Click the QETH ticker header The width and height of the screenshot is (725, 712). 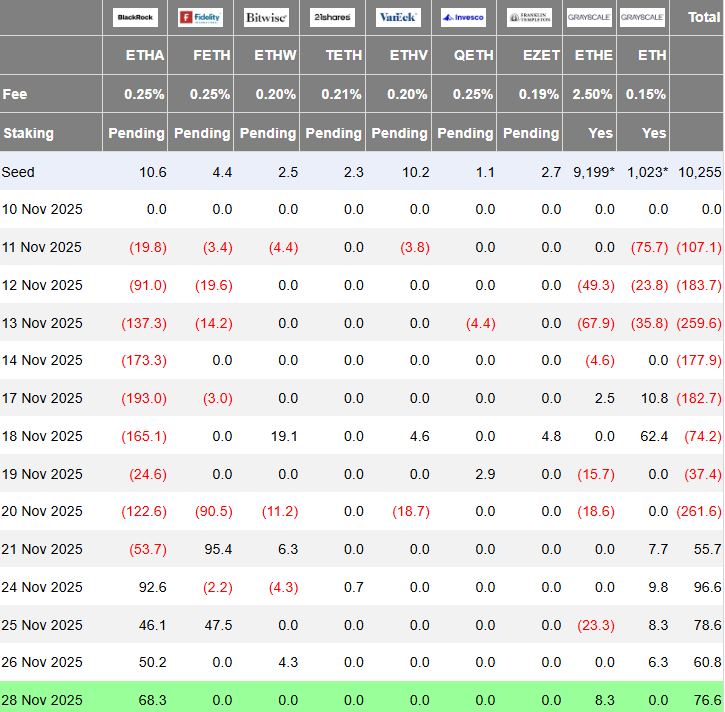pyautogui.click(x=474, y=56)
